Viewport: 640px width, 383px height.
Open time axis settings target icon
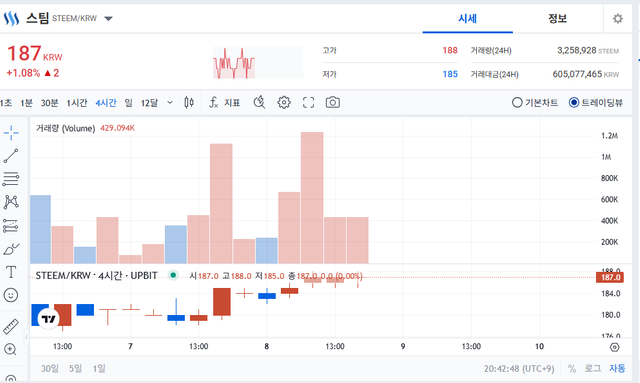(615, 347)
